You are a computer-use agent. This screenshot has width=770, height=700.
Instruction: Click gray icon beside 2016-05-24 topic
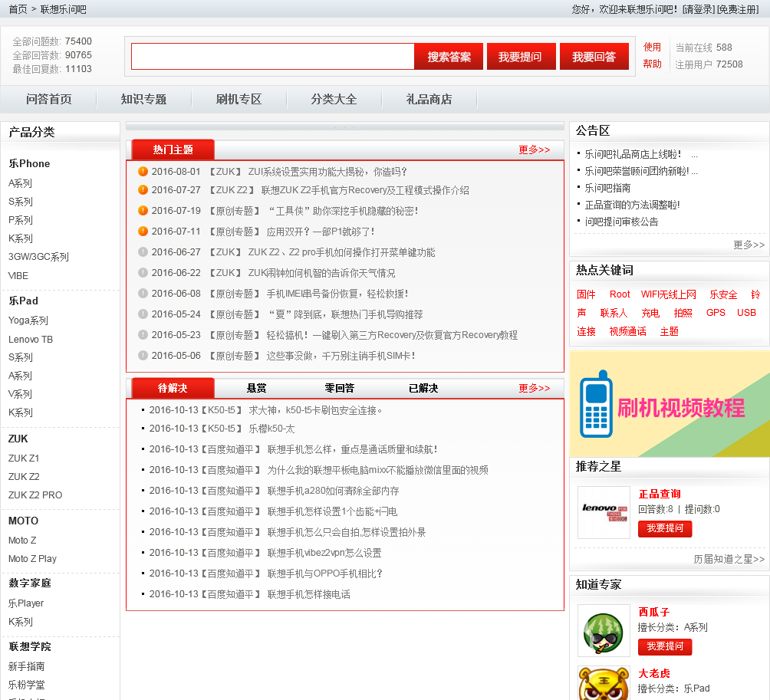point(143,314)
